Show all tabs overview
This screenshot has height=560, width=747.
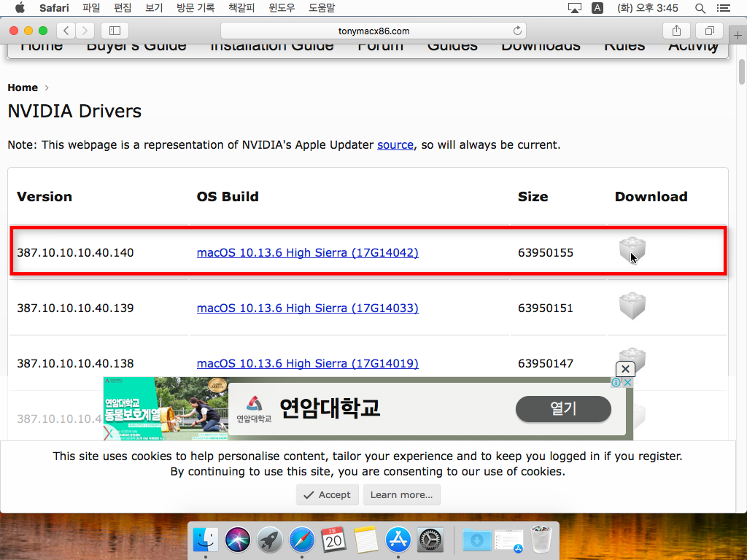709,31
